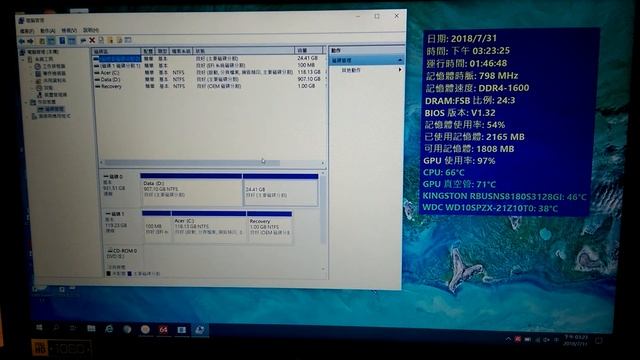Open the Windows Start button
The width and height of the screenshot is (640, 360).
point(40,327)
